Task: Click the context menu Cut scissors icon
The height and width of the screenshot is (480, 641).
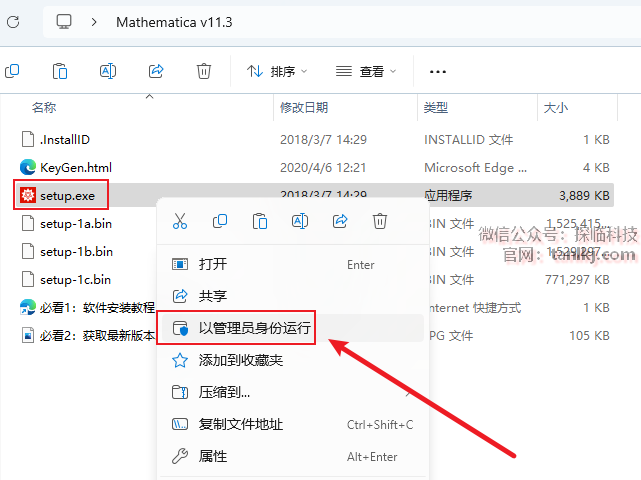Action: click(180, 221)
